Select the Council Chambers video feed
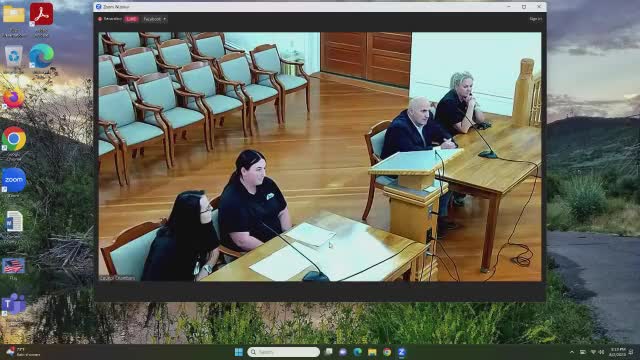The height and width of the screenshot is (360, 640). (320, 157)
